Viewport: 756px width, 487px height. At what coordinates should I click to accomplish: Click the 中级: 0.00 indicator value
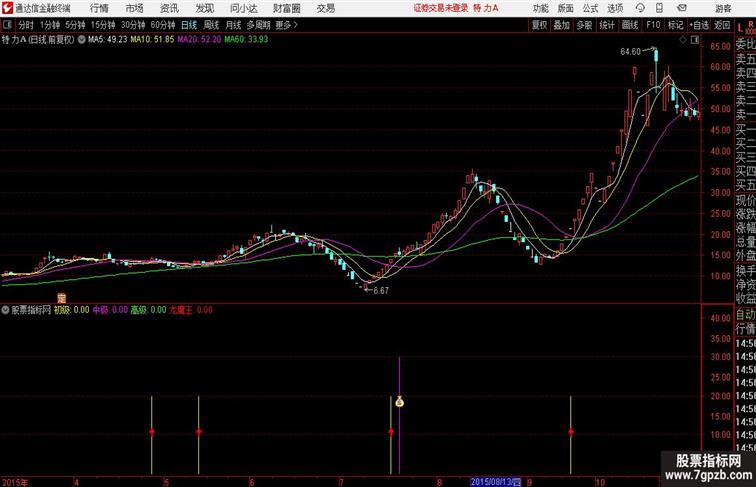click(x=110, y=310)
